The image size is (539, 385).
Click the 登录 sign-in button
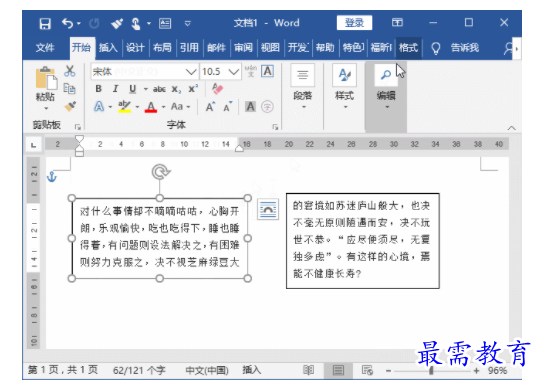[x=354, y=23]
